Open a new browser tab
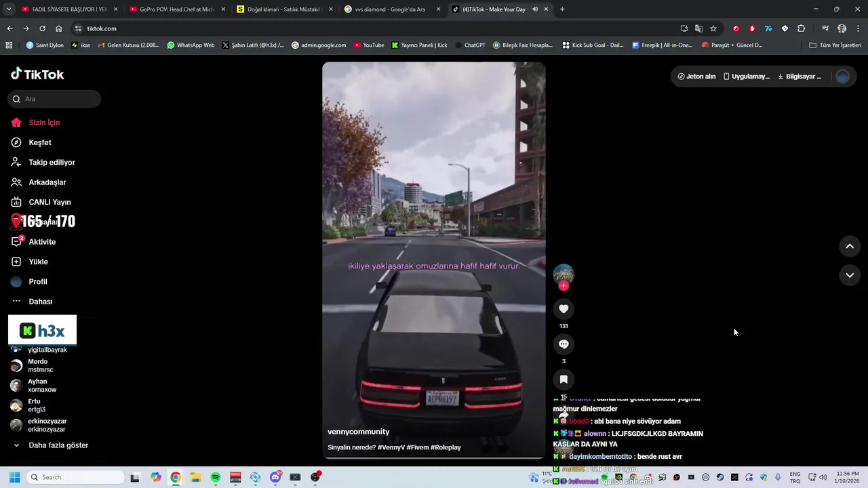Viewport: 868px width, 488px height. (562, 9)
